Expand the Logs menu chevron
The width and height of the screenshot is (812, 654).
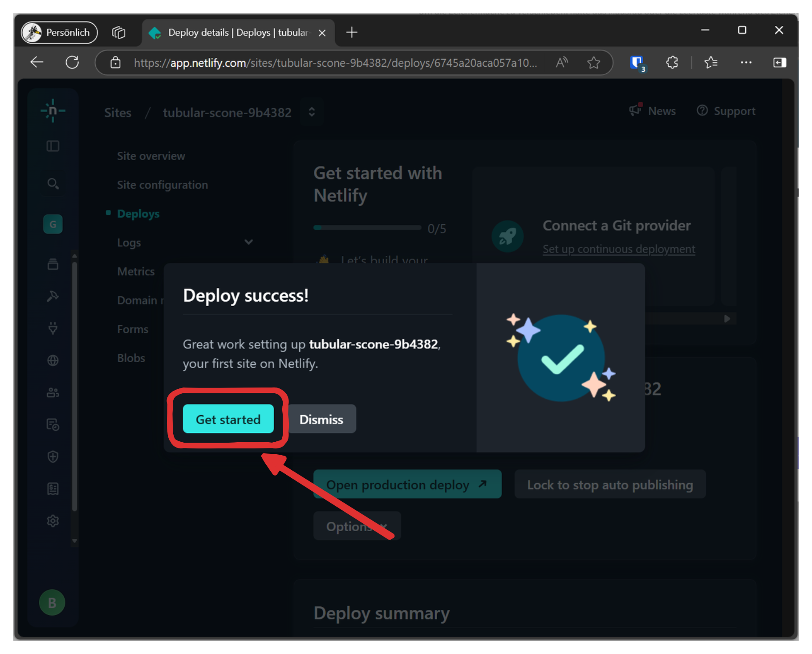(248, 242)
